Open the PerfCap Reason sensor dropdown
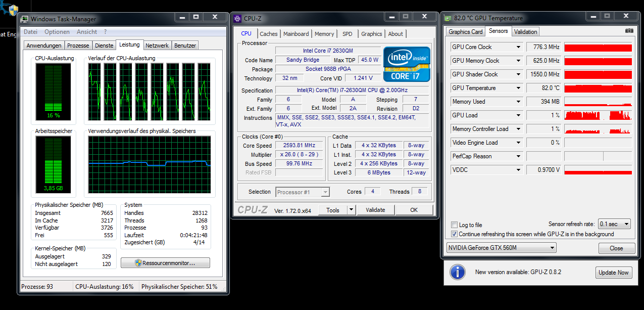 (x=518, y=156)
